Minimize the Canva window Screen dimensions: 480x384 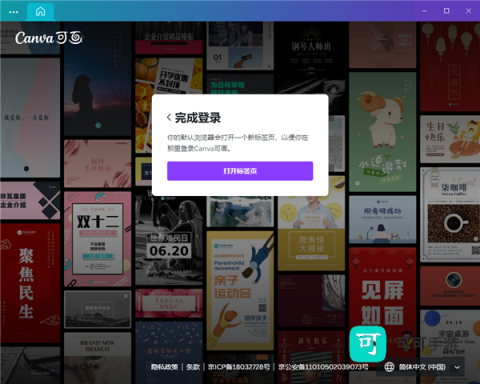[x=424, y=11]
